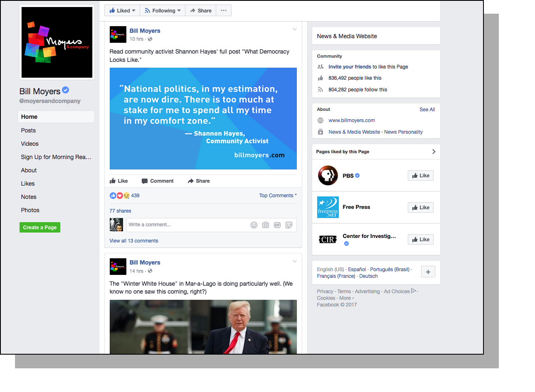Open Bill Moyers name link on 10 hrs post
The width and height of the screenshot is (535, 392).
[145, 31]
